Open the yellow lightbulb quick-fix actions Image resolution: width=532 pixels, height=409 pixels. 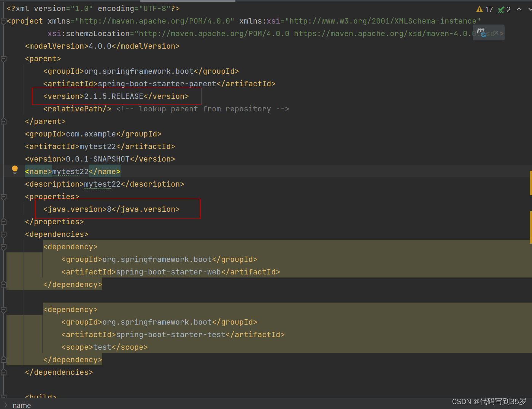point(15,170)
